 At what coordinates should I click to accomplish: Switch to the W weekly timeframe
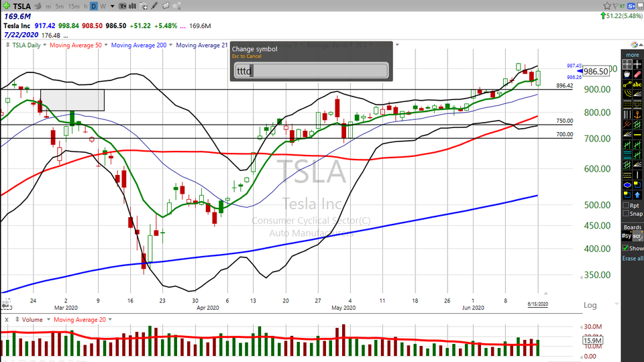[103, 6]
